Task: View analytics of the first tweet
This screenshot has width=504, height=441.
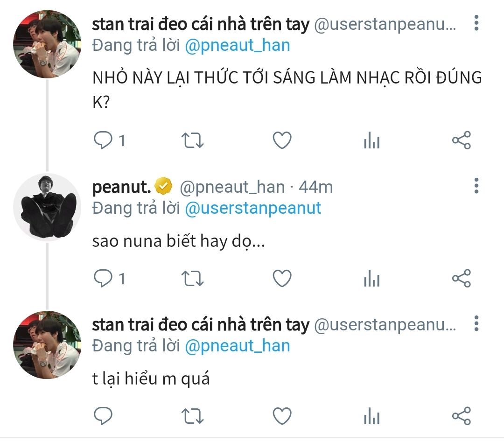Action: (x=371, y=140)
